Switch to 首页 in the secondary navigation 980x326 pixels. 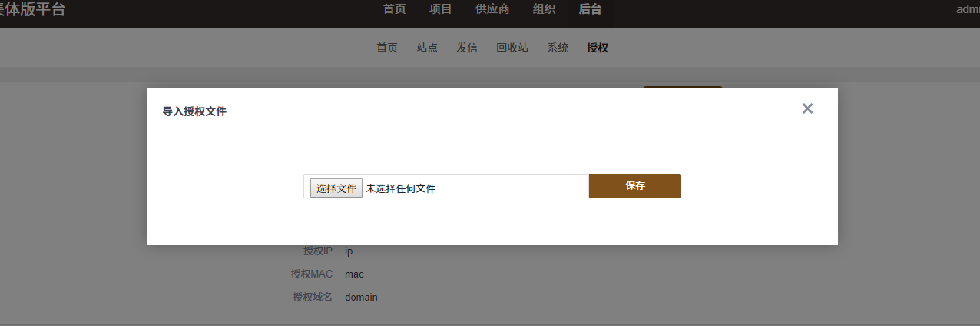point(387,48)
